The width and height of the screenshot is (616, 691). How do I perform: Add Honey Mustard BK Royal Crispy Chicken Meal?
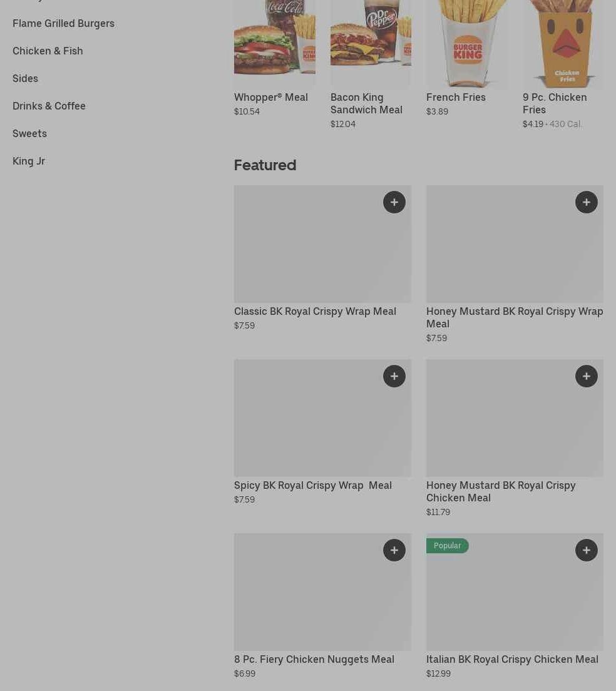tap(587, 376)
